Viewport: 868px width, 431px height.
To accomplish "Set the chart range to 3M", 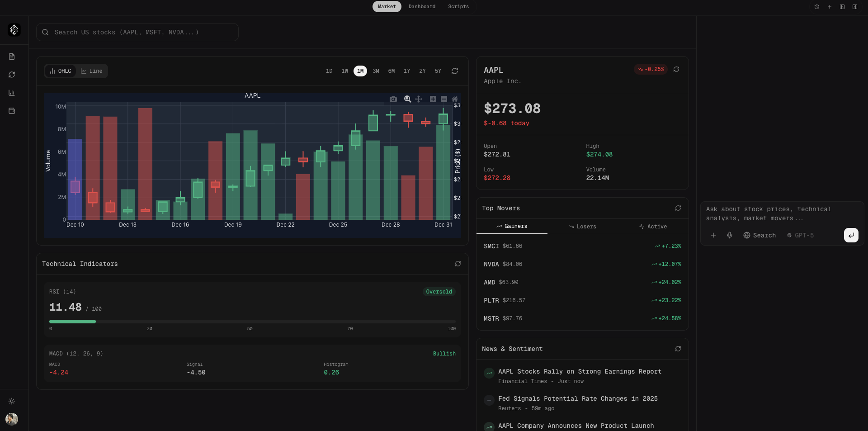I will tap(376, 71).
